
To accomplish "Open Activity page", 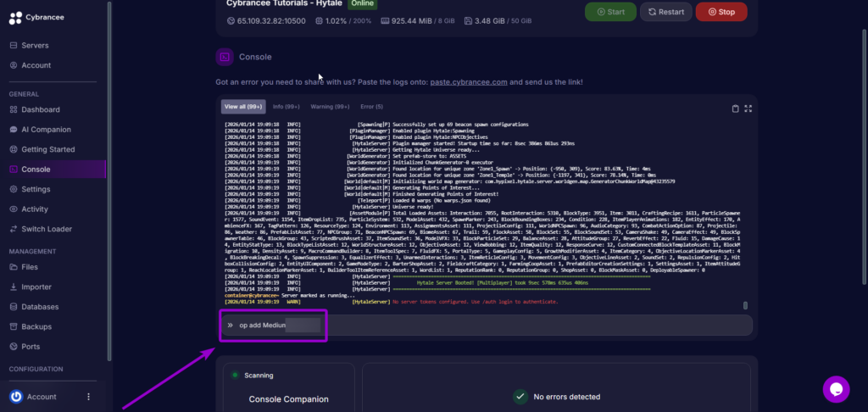I will pos(35,209).
